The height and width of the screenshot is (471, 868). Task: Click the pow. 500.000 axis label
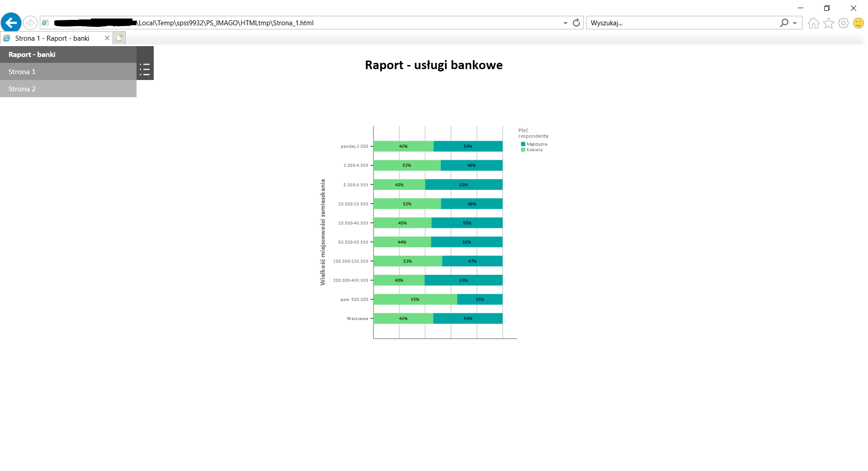[x=354, y=300]
